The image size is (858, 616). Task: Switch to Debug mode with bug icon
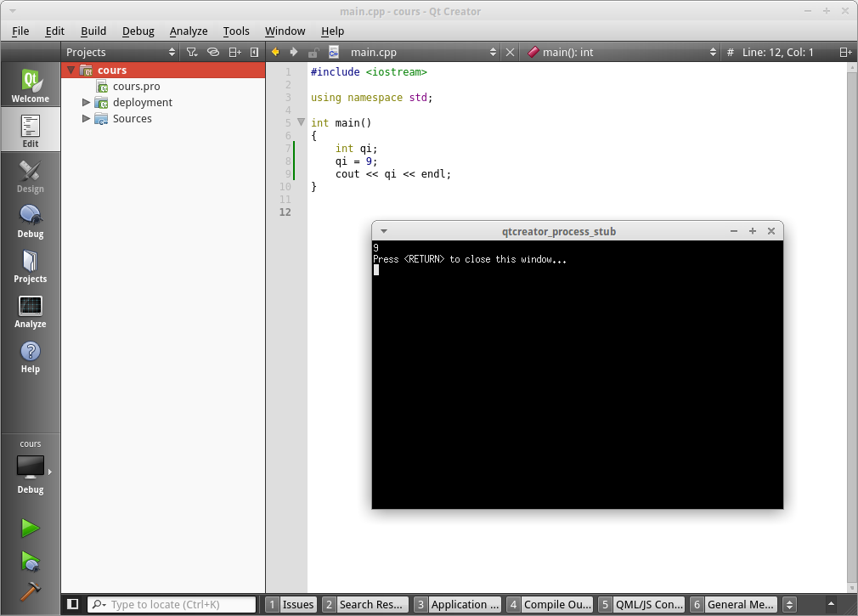(30, 220)
